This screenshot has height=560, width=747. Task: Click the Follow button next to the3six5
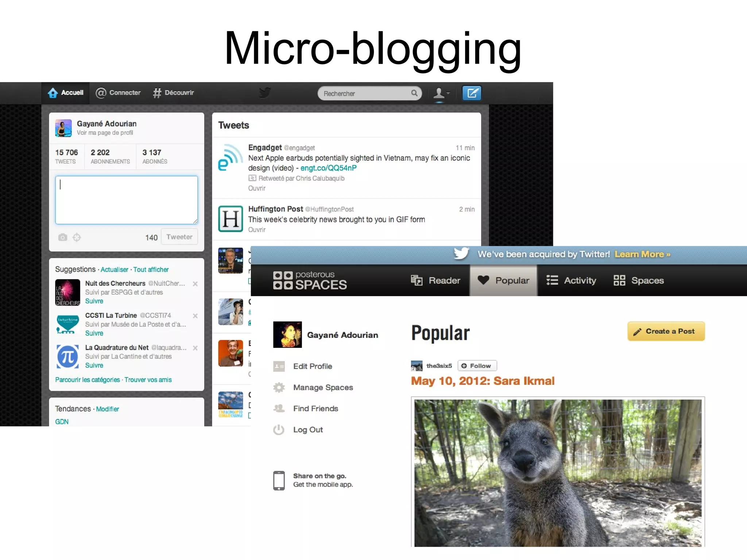(477, 366)
